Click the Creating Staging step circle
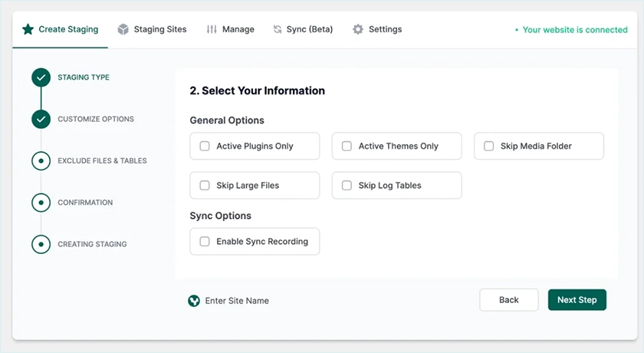 coord(41,244)
